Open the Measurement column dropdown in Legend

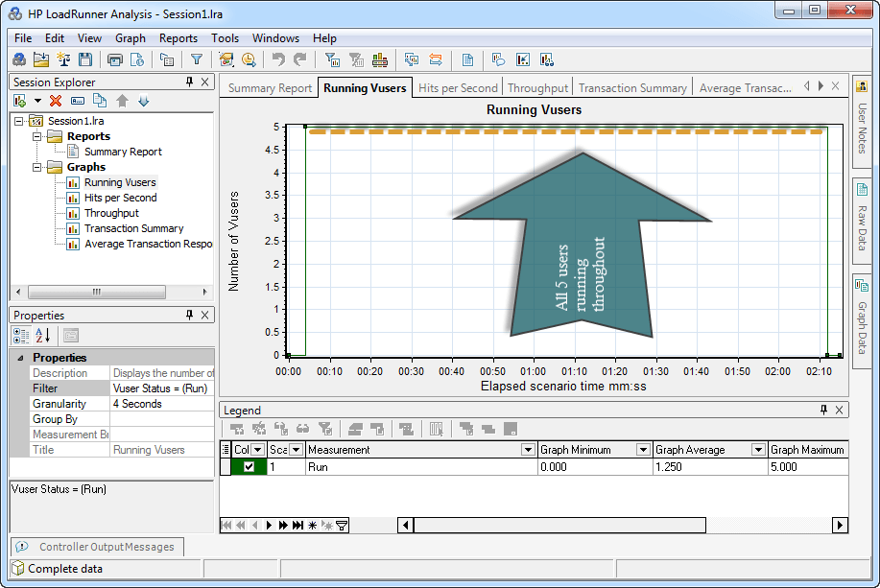pyautogui.click(x=527, y=450)
